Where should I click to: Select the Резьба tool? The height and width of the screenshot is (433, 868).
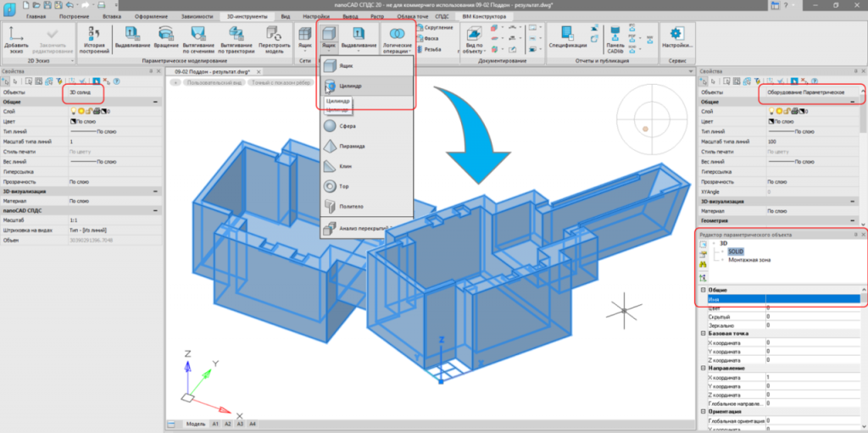[428, 49]
